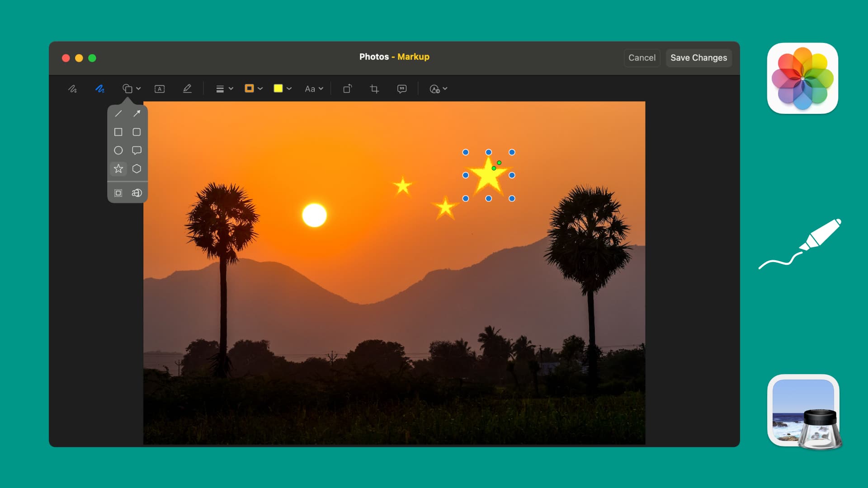Viewport: 868px width, 488px height.
Task: Click the yellow minimize window button
Action: [x=79, y=58]
